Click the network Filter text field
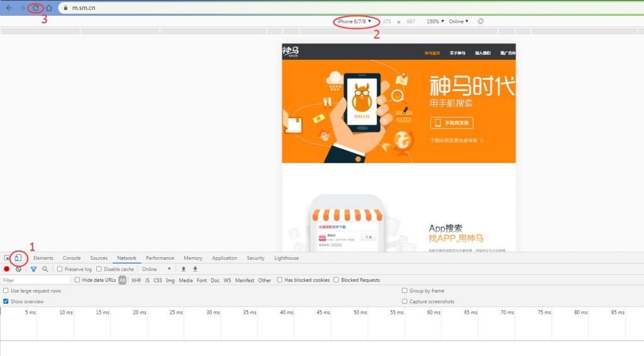The image size is (644, 356). click(35, 280)
